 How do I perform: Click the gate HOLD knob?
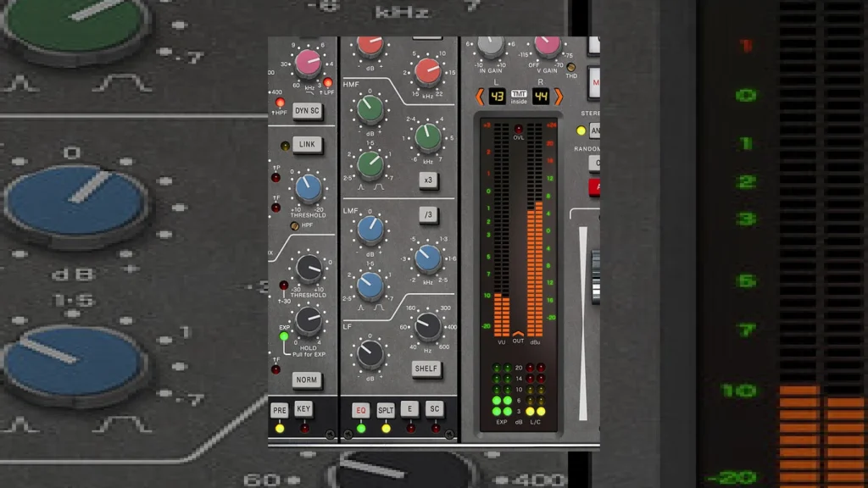[309, 321]
